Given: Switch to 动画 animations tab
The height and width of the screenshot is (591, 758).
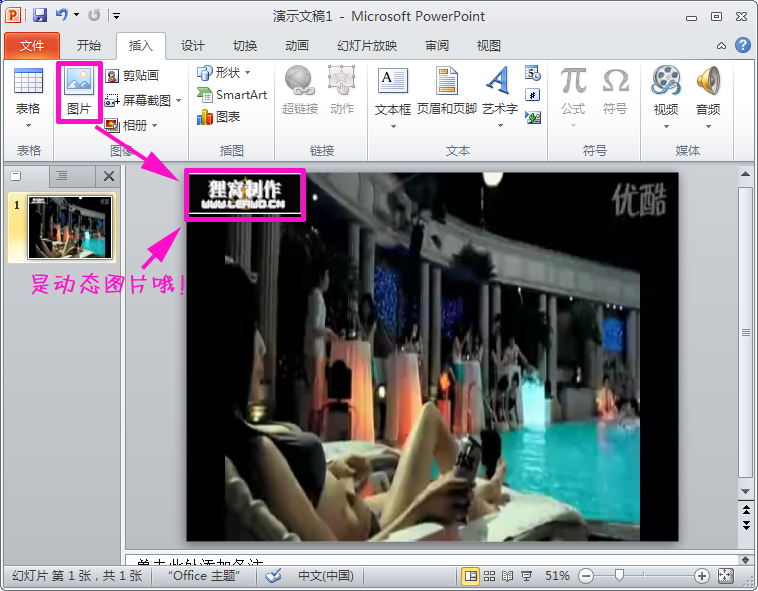Looking at the screenshot, I should click(x=297, y=45).
